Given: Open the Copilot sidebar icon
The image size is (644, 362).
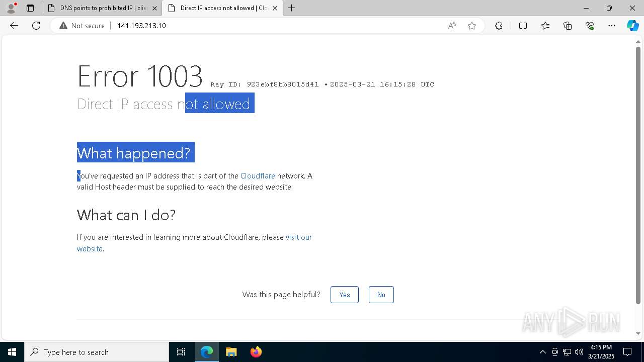Looking at the screenshot, I should [x=632, y=26].
